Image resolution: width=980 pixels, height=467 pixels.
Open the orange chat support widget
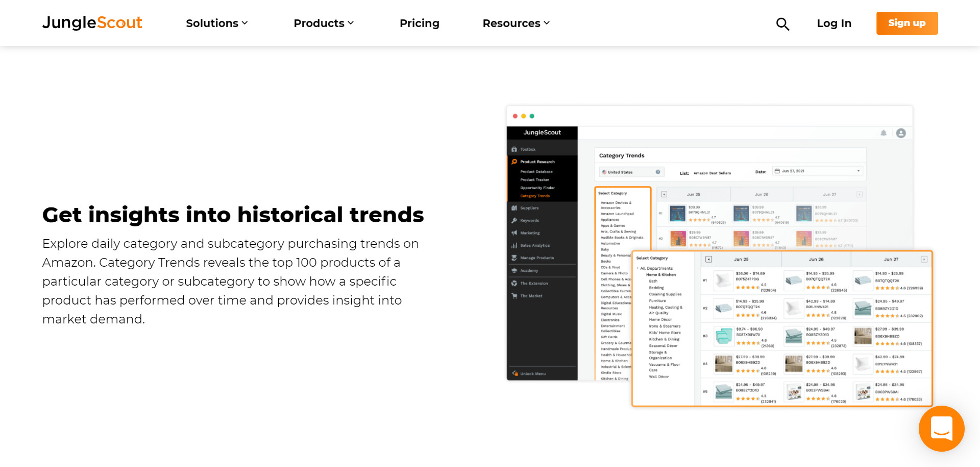tap(941, 428)
